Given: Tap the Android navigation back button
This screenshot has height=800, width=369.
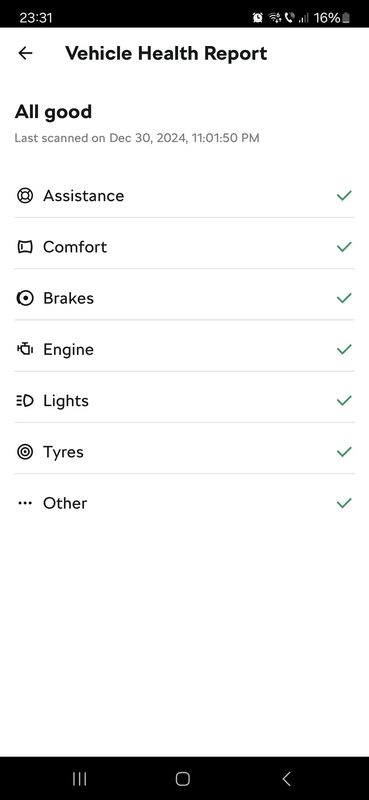Looking at the screenshot, I should 286,779.
